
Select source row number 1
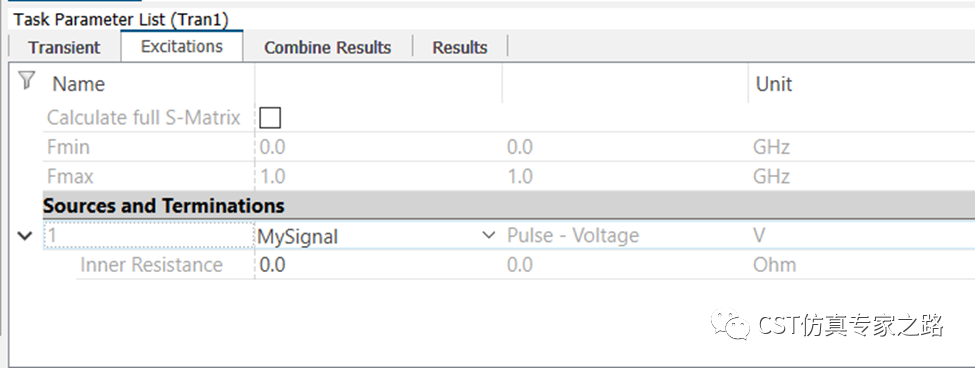[148, 236]
